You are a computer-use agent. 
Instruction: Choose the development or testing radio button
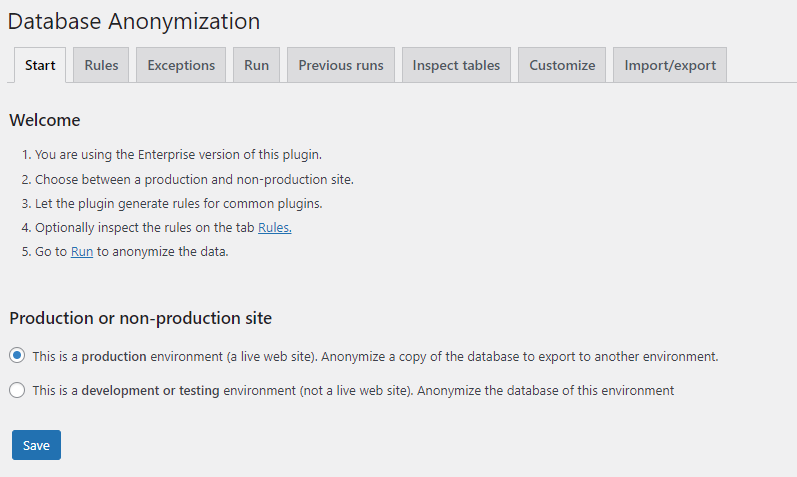click(x=17, y=390)
